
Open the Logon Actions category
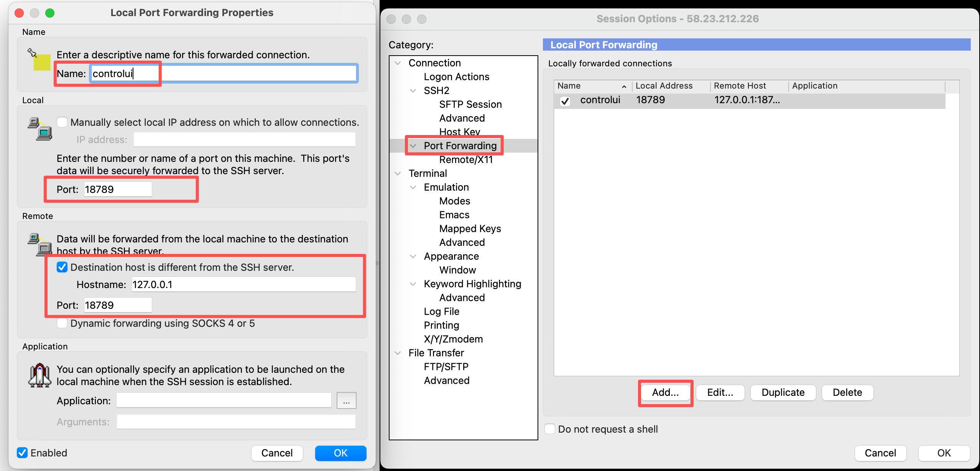tap(456, 77)
